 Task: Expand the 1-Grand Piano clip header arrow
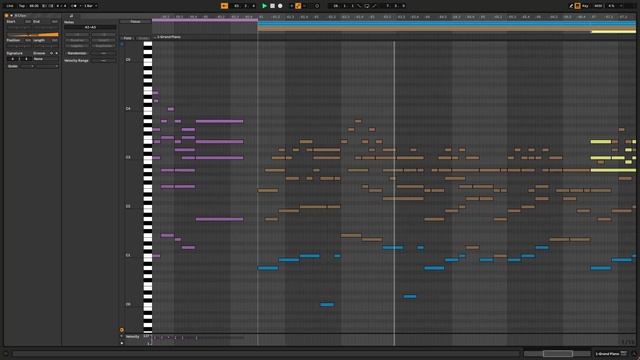pos(155,37)
